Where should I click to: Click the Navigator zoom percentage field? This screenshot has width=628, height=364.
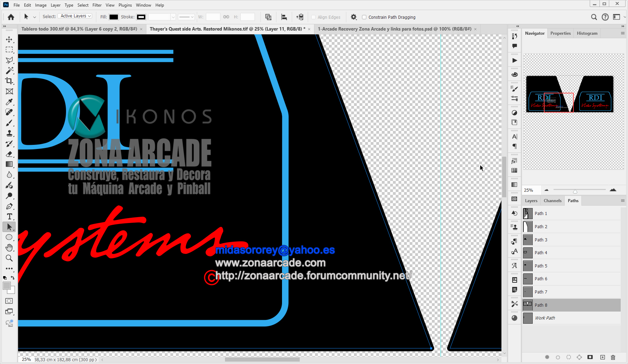tap(531, 190)
